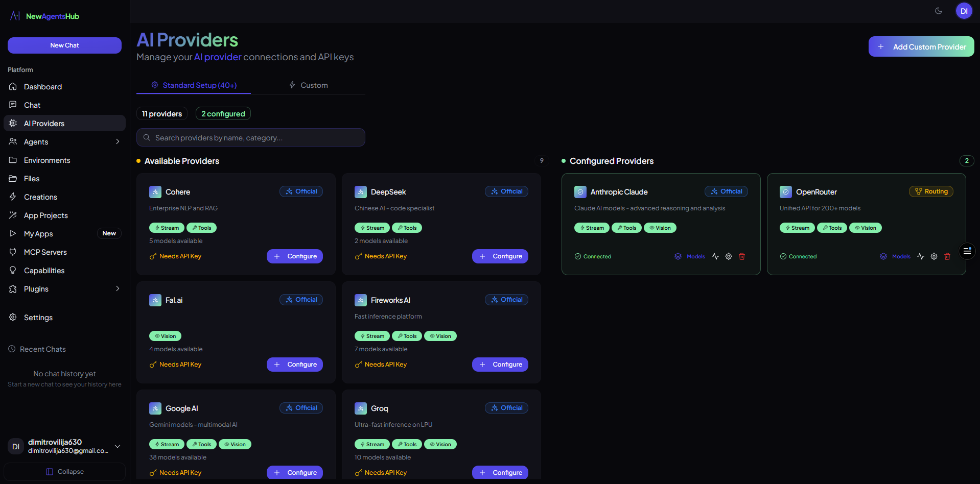Screen dimensions: 980x484
Task: Open Capabilities page
Action: 64,271
